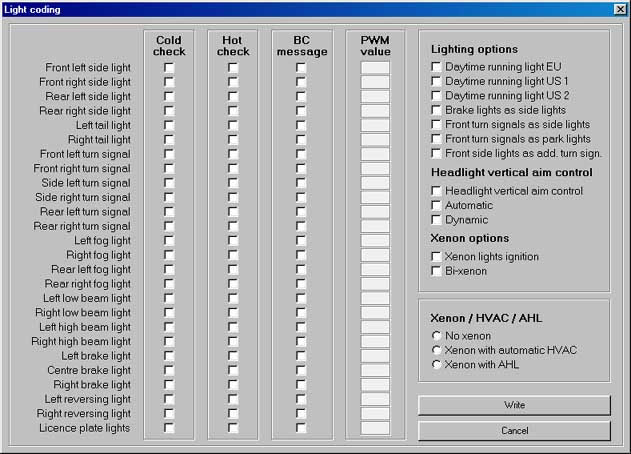Click the Cancel button

tap(514, 431)
